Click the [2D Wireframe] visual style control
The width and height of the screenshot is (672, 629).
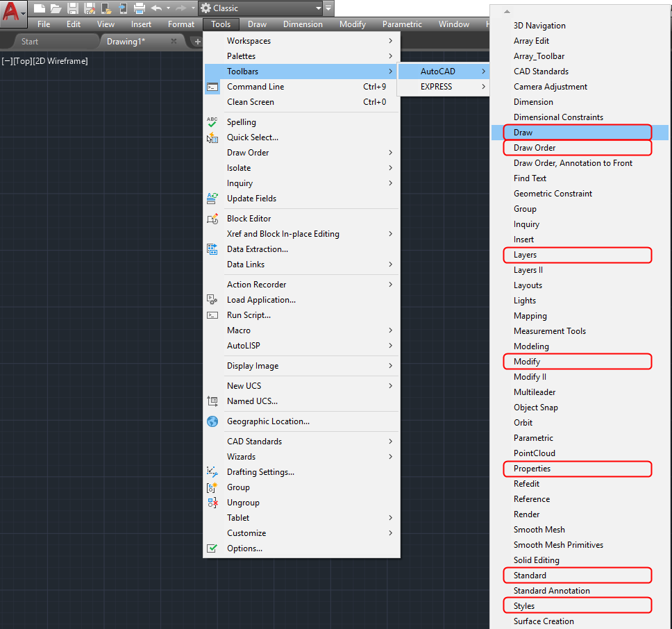pyautogui.click(x=60, y=61)
